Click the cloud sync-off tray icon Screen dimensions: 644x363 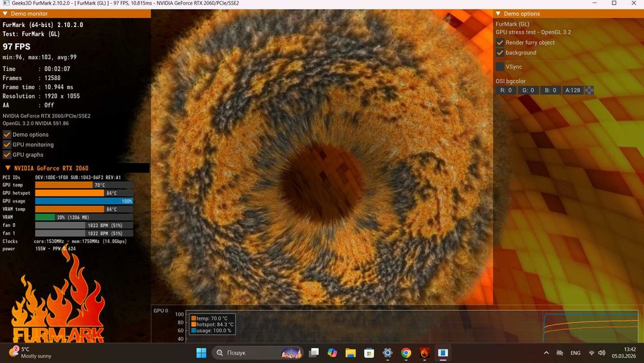pos(560,353)
